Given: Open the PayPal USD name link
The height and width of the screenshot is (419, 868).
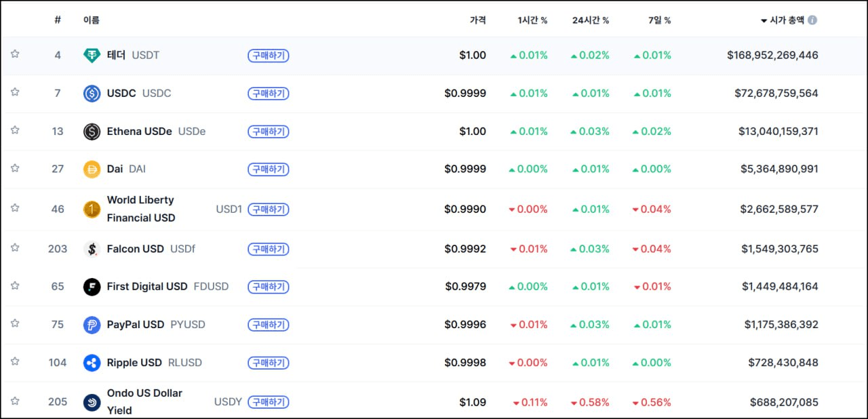Looking at the screenshot, I should pyautogui.click(x=136, y=324).
